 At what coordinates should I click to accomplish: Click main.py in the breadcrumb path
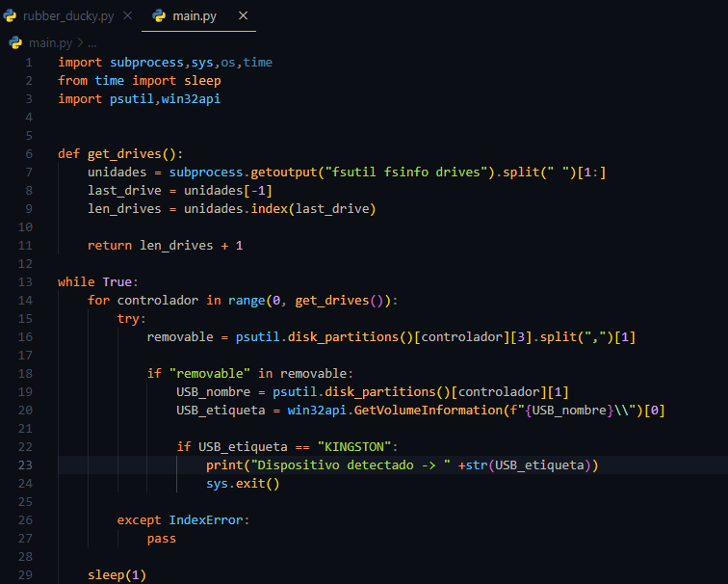click(x=51, y=43)
